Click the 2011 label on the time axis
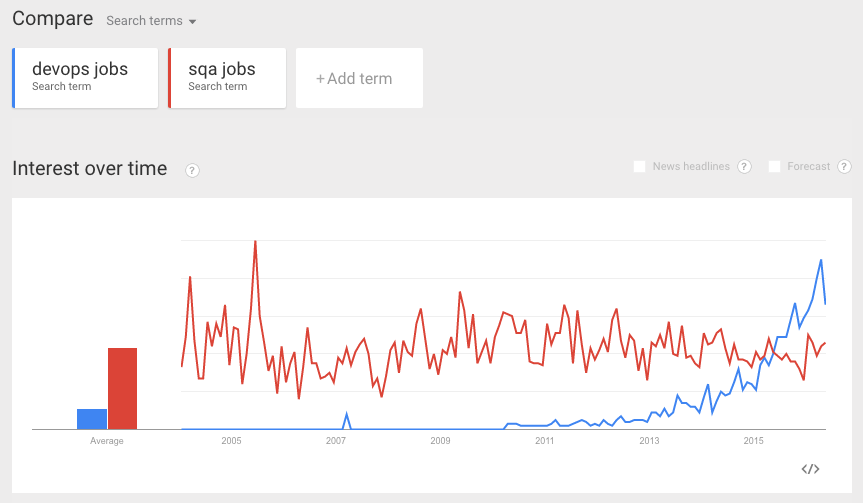 click(x=545, y=441)
